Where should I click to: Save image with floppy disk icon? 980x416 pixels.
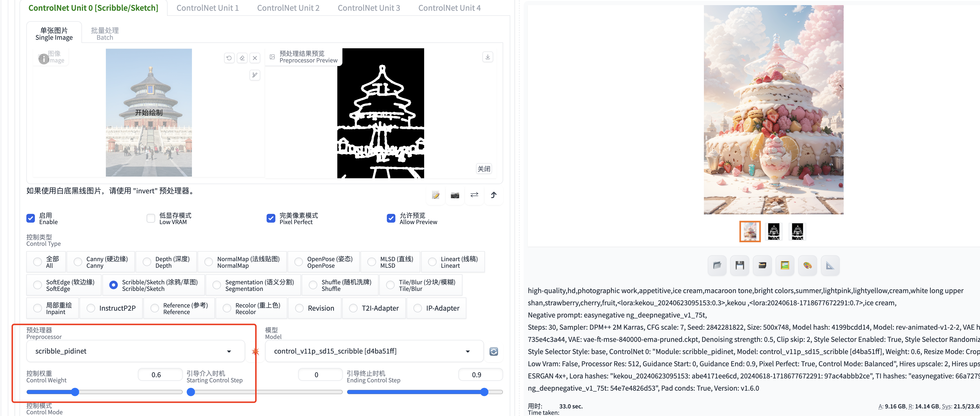click(x=740, y=265)
